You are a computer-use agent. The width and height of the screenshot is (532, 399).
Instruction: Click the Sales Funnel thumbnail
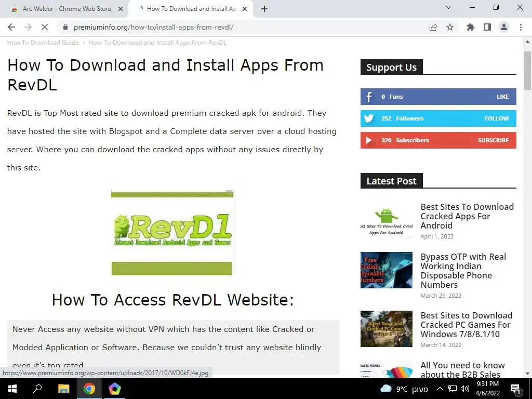(387, 369)
